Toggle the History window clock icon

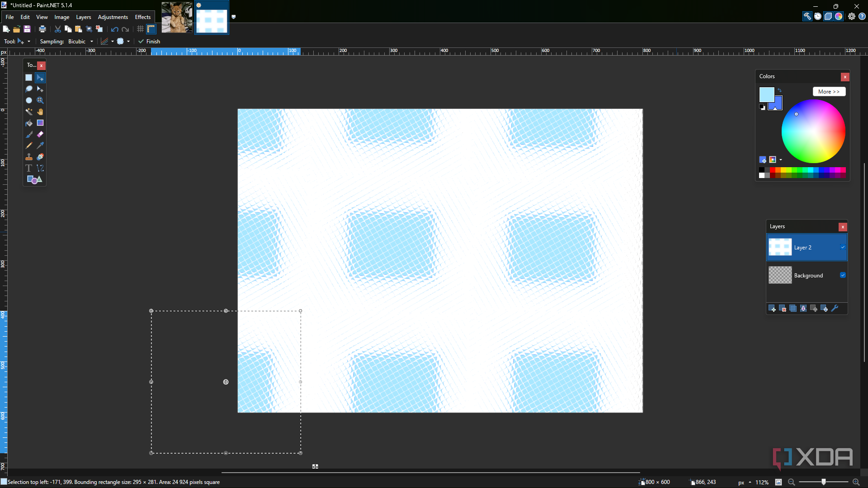point(818,16)
